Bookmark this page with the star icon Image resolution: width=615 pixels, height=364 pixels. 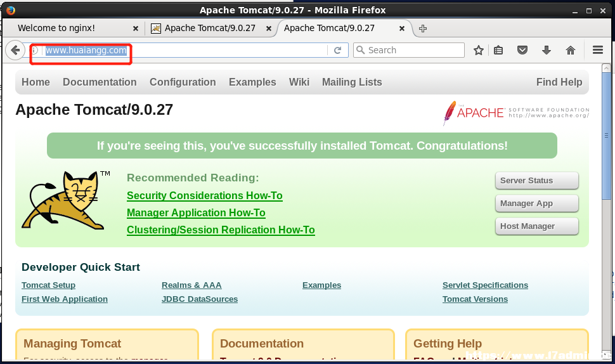(x=478, y=50)
